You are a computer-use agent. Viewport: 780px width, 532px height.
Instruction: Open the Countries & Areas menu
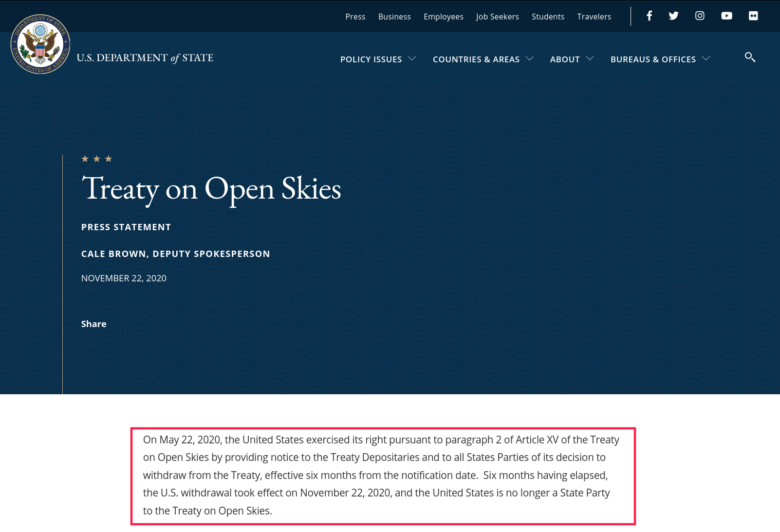[x=476, y=59]
